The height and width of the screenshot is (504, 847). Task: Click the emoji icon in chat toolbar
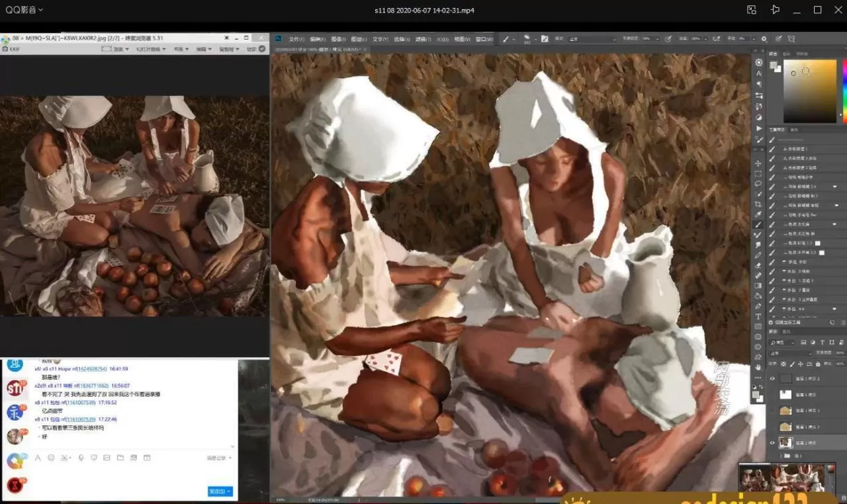pyautogui.click(x=51, y=458)
